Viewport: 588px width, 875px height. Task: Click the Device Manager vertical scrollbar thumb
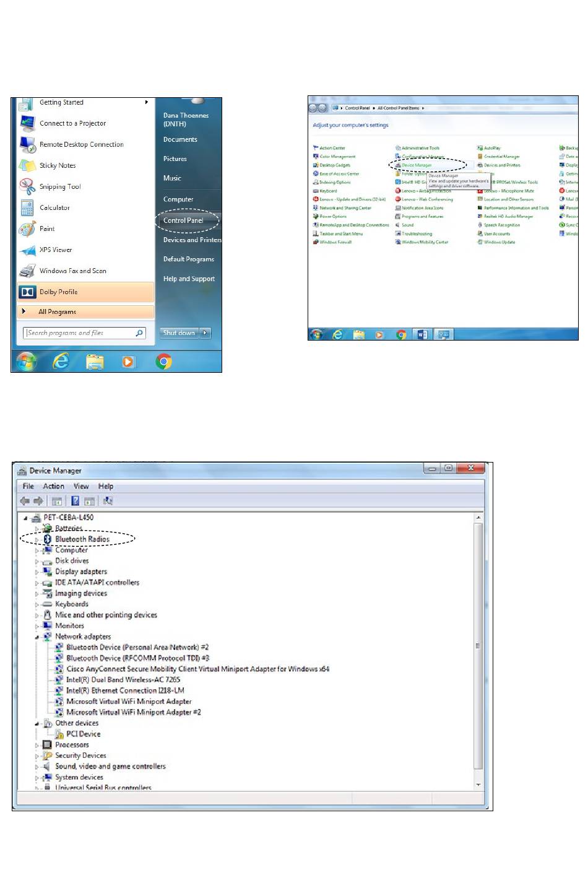(x=478, y=646)
